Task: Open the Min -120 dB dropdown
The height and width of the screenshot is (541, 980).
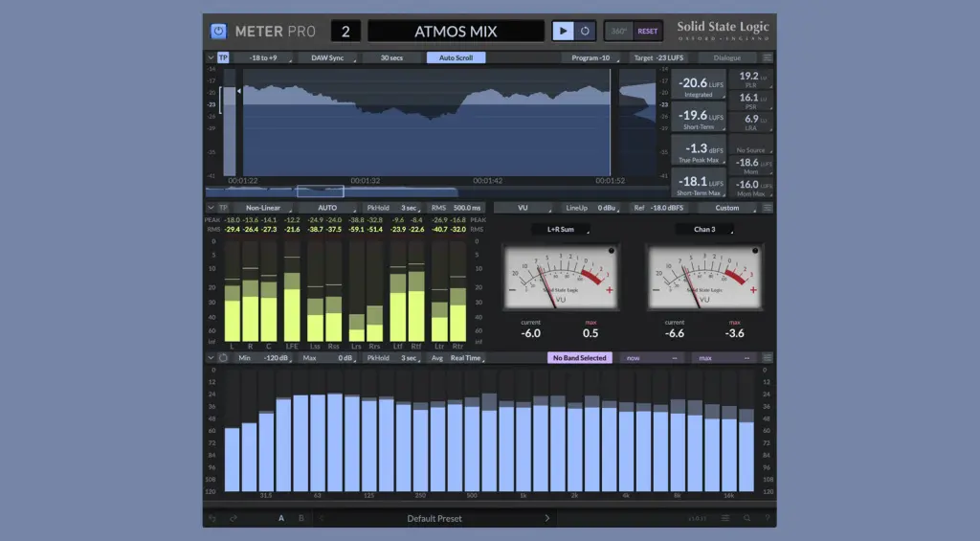Action: click(263, 358)
